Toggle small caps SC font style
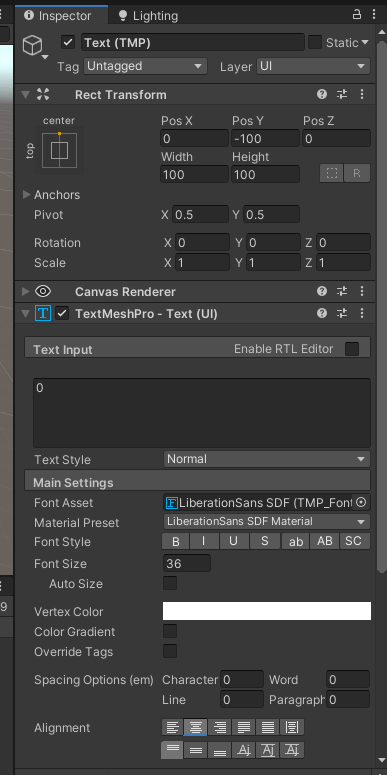Viewport: 387px width, 775px height. pos(354,541)
